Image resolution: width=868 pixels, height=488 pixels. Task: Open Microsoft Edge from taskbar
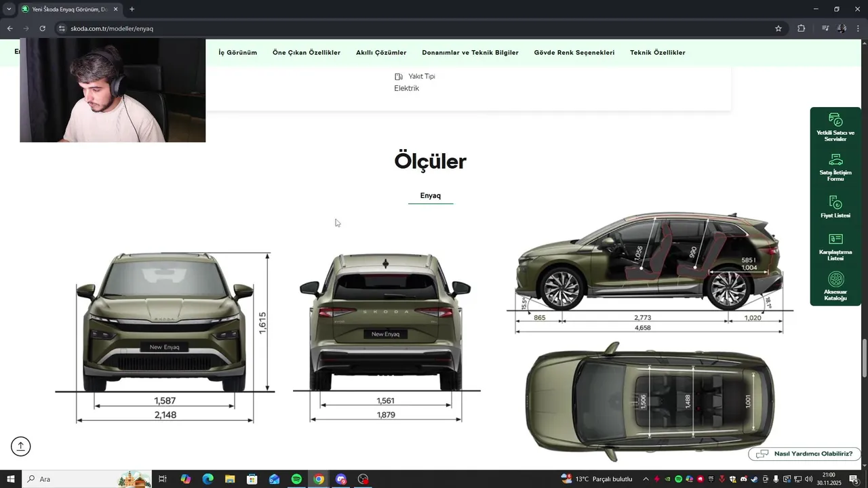click(208, 479)
